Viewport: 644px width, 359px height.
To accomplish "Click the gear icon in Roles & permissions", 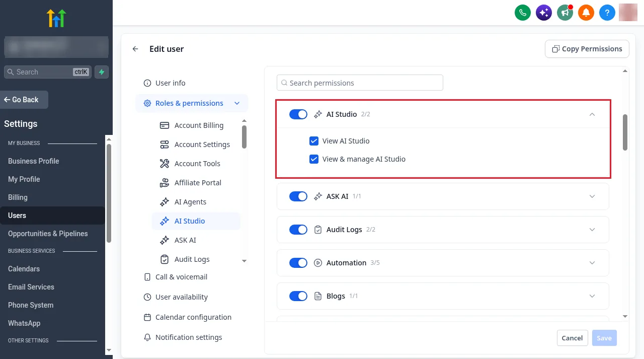I will click(x=147, y=103).
